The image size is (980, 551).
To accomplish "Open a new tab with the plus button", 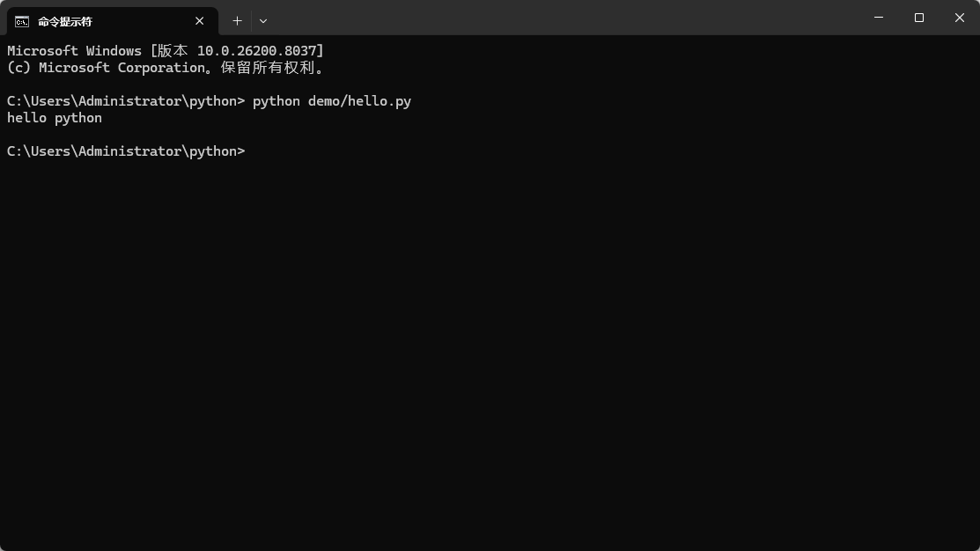I will click(237, 21).
